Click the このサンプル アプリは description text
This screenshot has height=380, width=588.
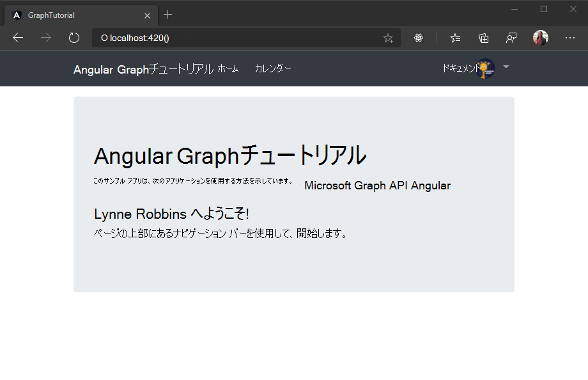point(193,181)
